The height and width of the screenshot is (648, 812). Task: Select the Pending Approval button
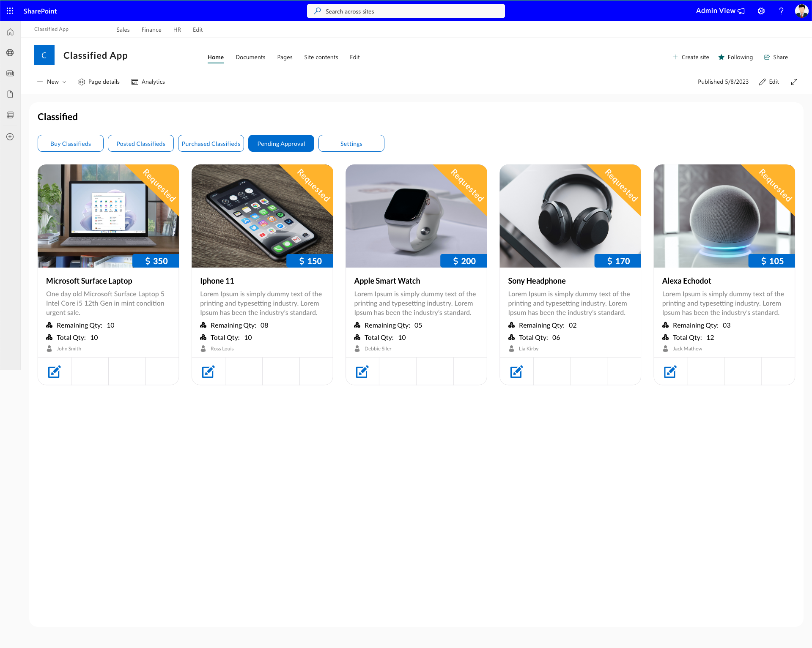[281, 143]
